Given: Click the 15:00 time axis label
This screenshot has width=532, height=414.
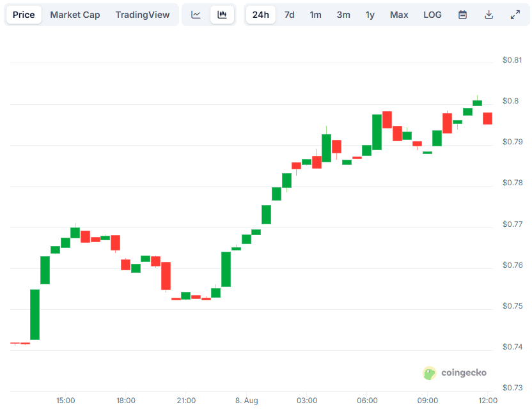Looking at the screenshot, I should coord(65,401).
